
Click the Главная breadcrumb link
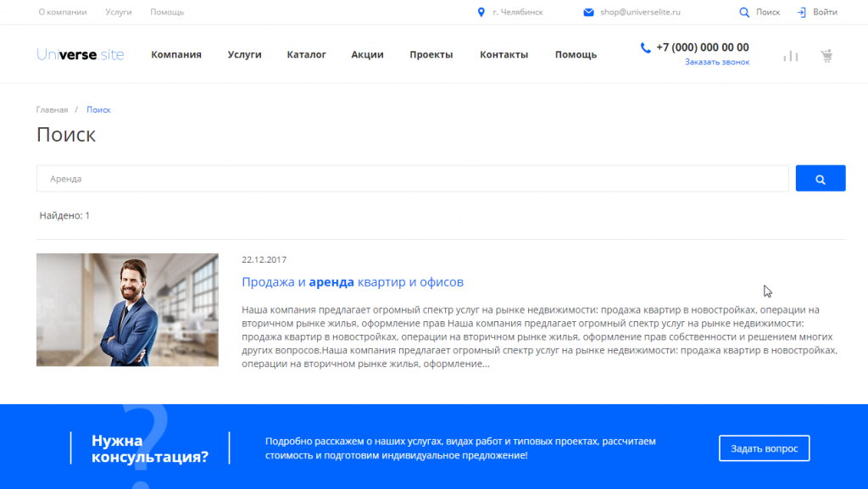(52, 110)
